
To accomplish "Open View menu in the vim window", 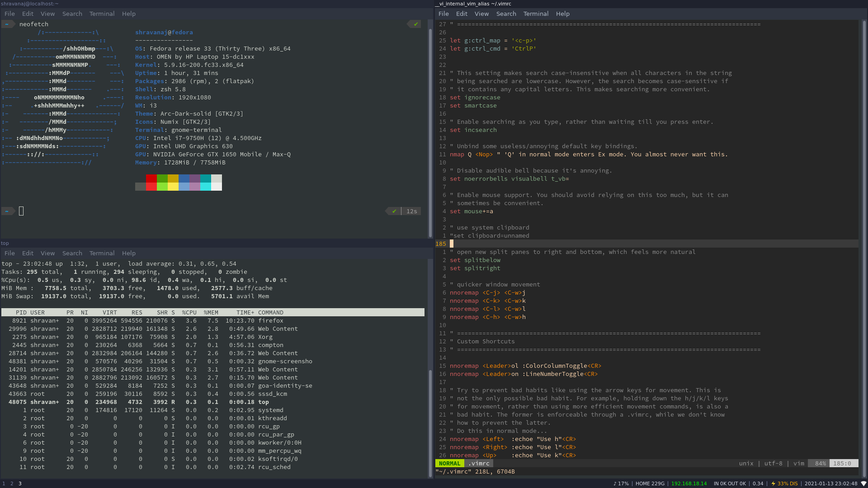I will [x=481, y=14].
